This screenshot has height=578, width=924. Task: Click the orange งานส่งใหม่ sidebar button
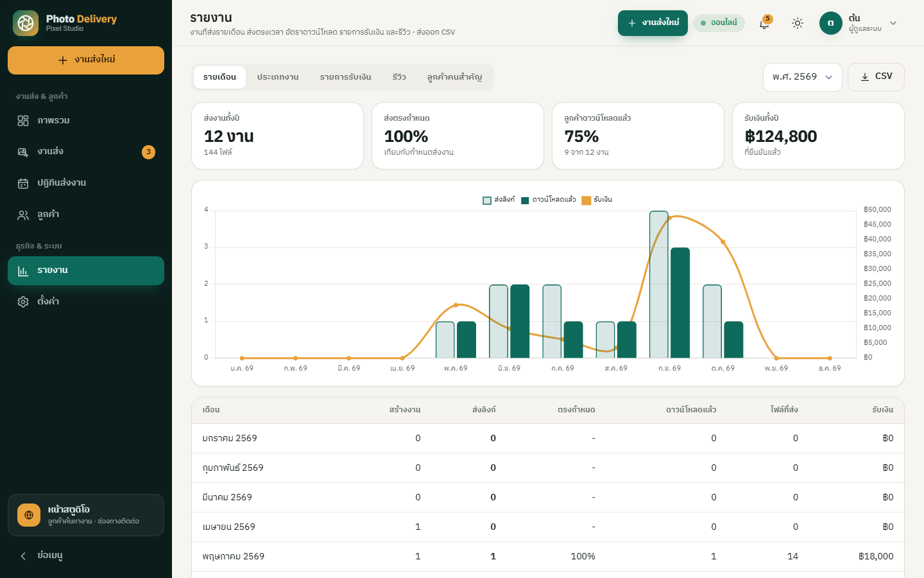pos(86,60)
